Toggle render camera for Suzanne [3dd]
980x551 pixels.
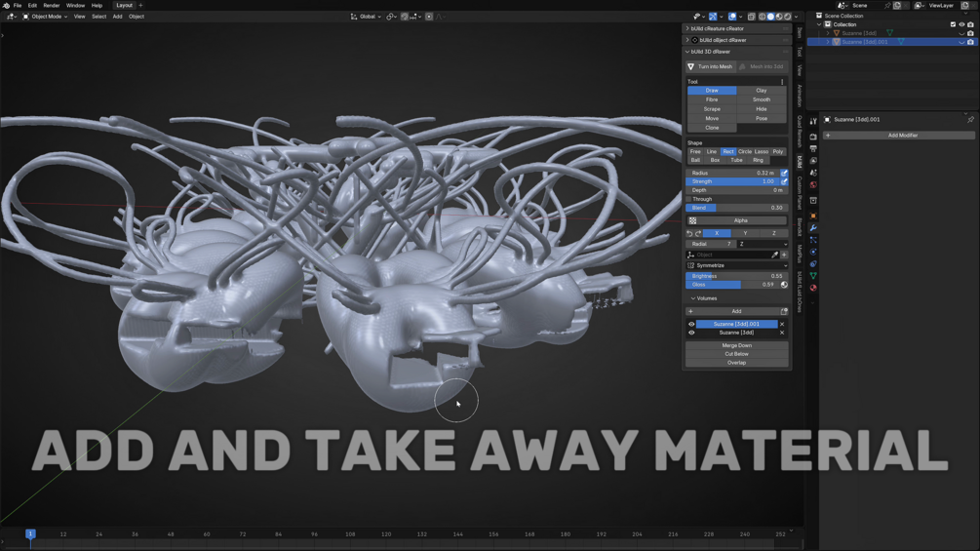pyautogui.click(x=970, y=33)
